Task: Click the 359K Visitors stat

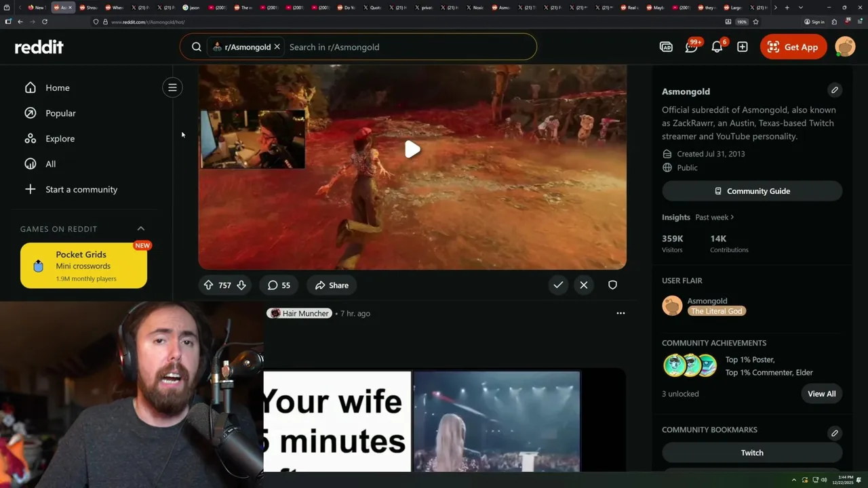Action: [x=673, y=244]
